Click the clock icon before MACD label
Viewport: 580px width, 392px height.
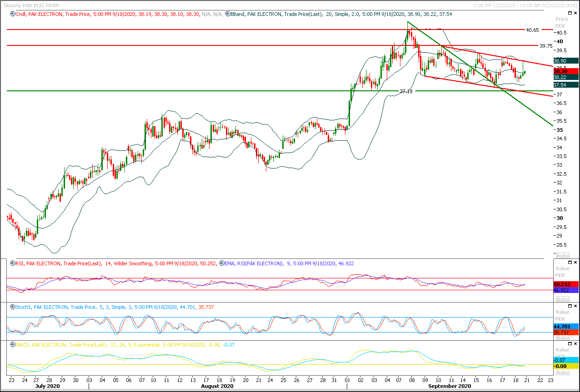pos(12,345)
